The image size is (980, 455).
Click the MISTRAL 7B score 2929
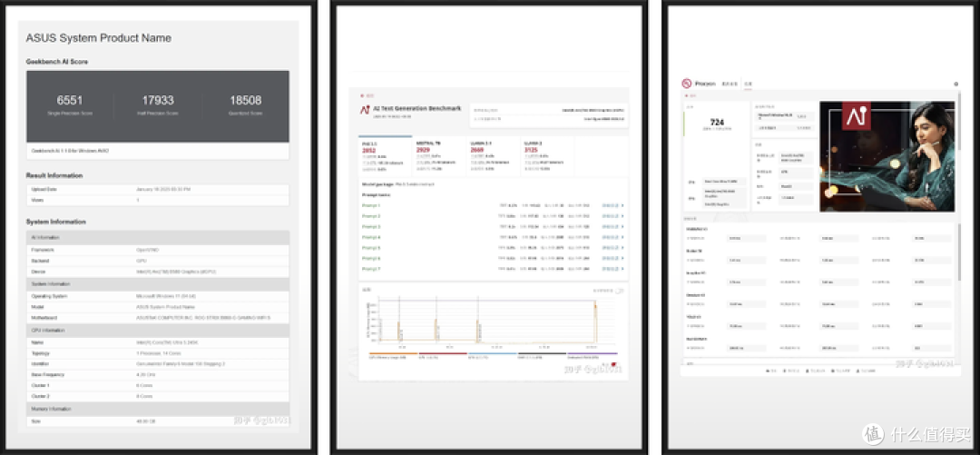(x=423, y=150)
